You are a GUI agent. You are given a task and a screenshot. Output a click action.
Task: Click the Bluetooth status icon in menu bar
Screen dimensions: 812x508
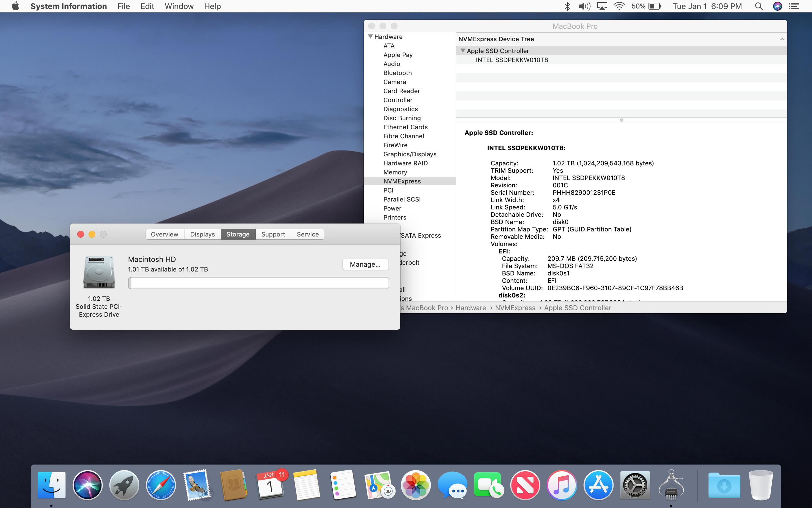coord(567,6)
